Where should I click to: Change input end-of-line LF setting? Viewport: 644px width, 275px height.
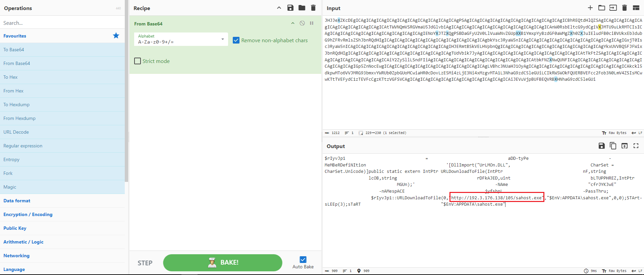click(x=637, y=133)
